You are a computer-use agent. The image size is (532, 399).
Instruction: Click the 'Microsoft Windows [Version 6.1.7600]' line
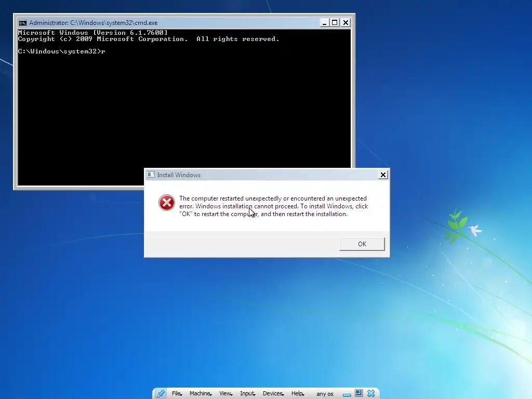pos(92,33)
